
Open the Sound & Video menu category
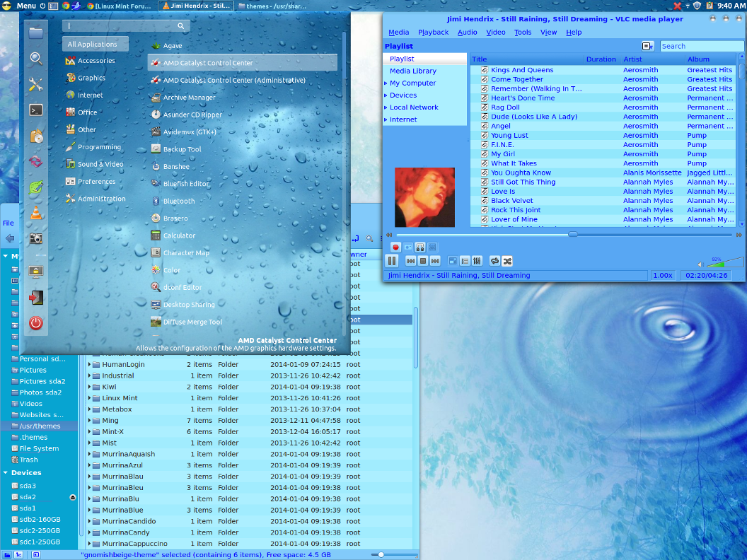tap(95, 164)
